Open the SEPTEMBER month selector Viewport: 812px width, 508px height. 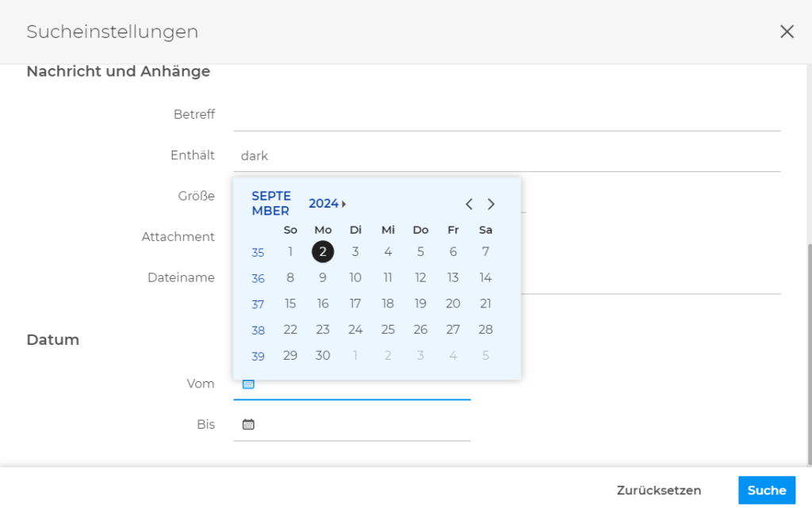[271, 204]
